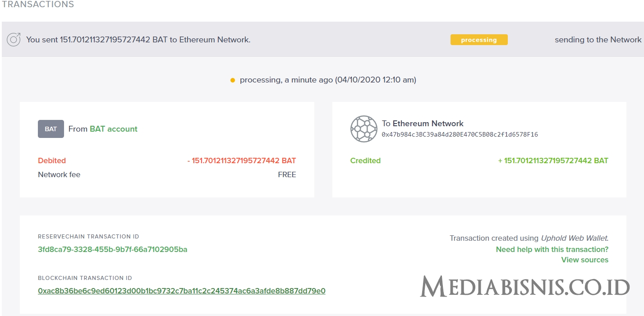644x316 pixels.
Task: Select the TRANSACTIONS page heading
Action: (x=38, y=5)
